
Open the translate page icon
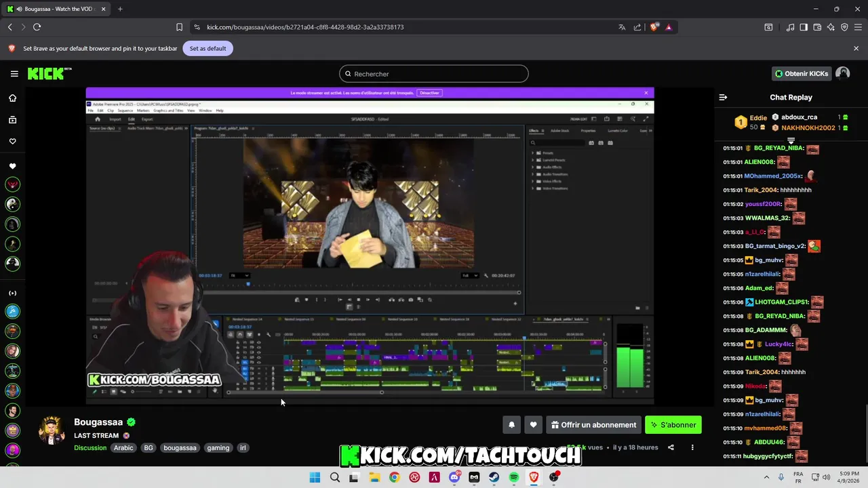point(622,27)
